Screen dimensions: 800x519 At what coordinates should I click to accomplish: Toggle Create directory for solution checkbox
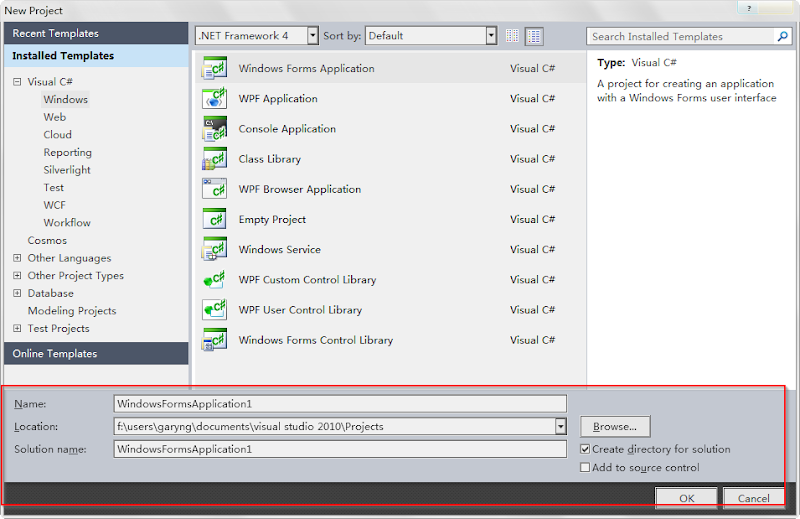(585, 449)
